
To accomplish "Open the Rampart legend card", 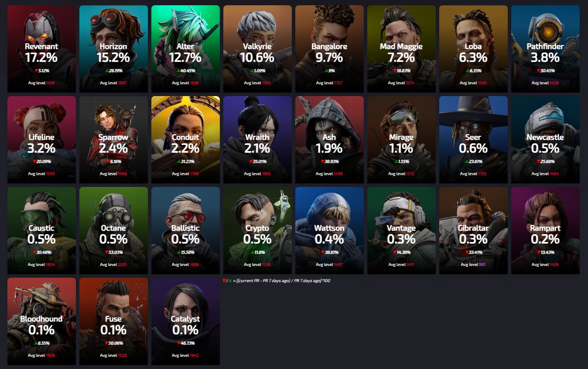I will 545,231.
